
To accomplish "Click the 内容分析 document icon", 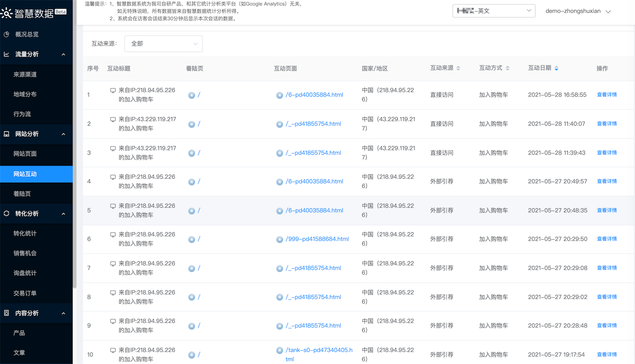I will coord(6,313).
